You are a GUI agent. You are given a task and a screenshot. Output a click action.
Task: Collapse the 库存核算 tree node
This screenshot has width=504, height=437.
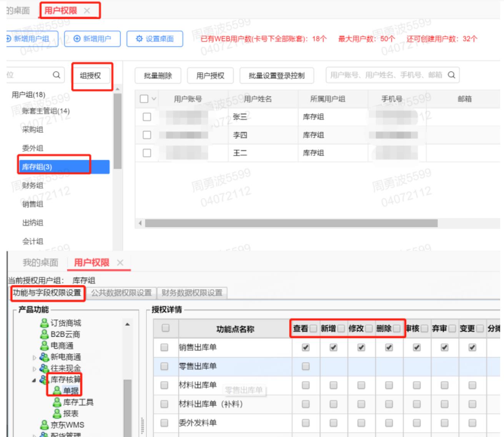click(x=34, y=380)
